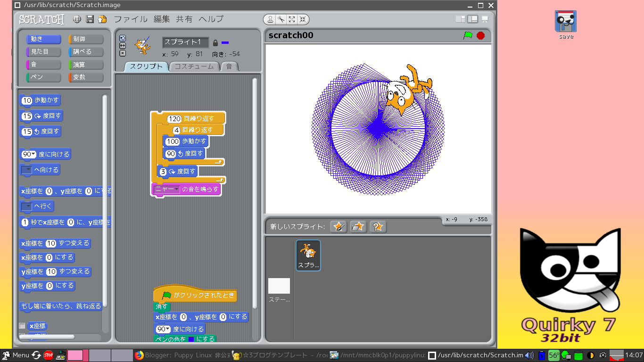Screen dimensions: 644x362
Task: Open the ヘルプ menu
Action: (211, 19)
